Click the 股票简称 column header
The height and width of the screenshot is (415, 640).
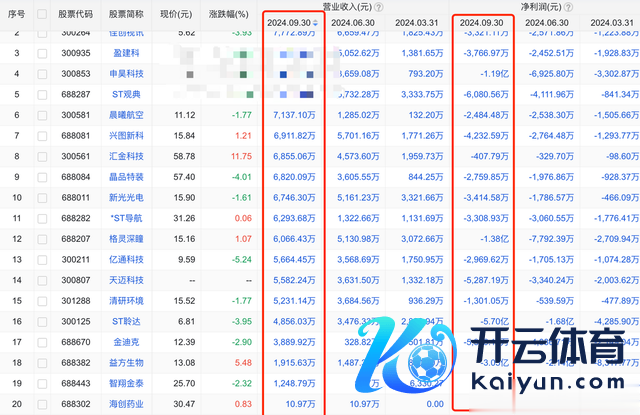click(x=126, y=14)
